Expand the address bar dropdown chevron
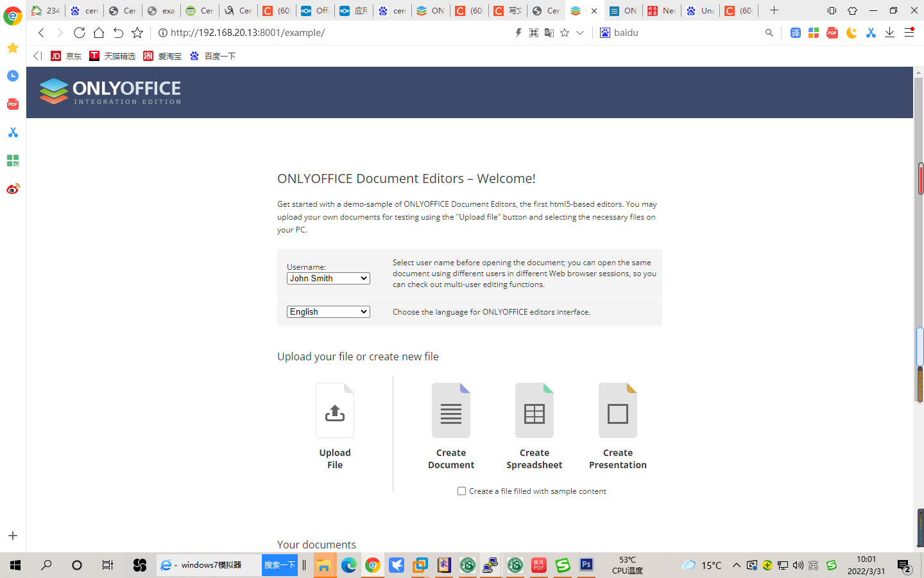Image resolution: width=924 pixels, height=578 pixels. point(580,33)
